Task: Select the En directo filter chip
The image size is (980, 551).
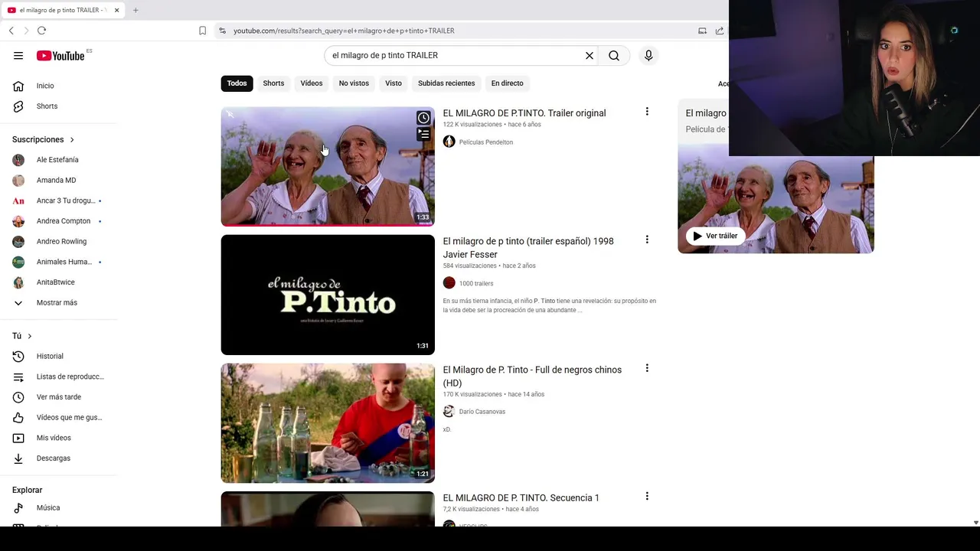Action: point(508,83)
